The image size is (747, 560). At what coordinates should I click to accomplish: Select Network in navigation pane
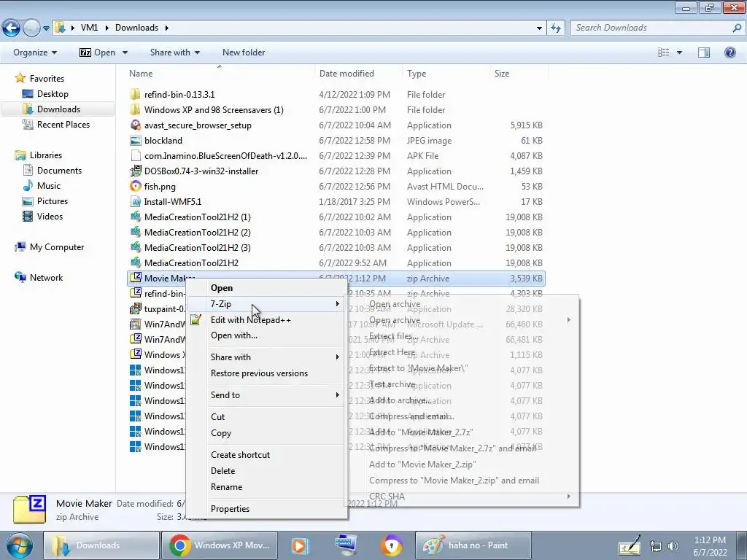(46, 278)
